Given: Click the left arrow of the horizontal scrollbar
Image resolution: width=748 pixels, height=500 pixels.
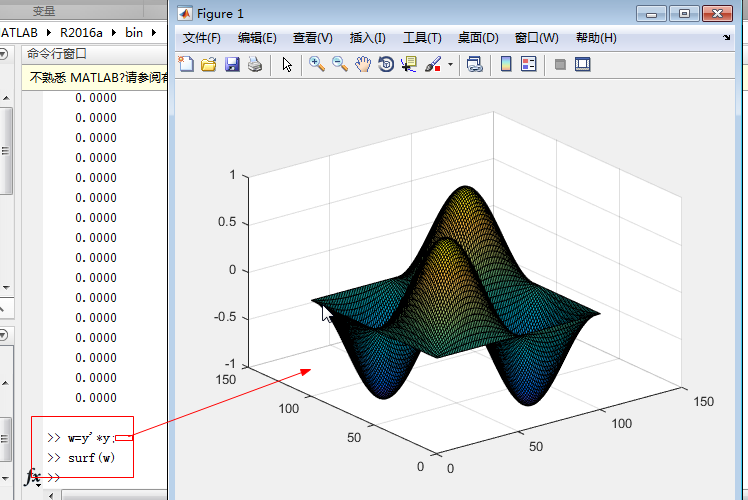Looking at the screenshot, I should pos(52,496).
